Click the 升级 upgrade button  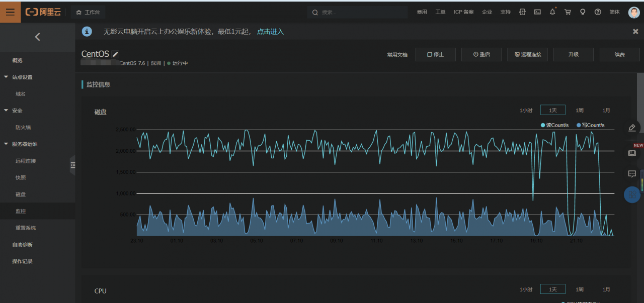pyautogui.click(x=574, y=54)
